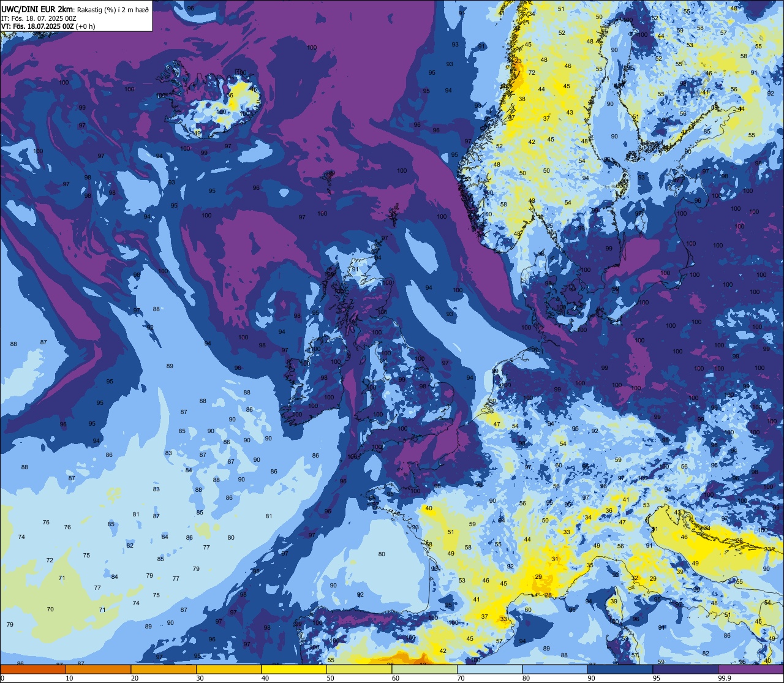
Task: Click the "(+0 h)" forecast offset text
Action: pos(86,26)
